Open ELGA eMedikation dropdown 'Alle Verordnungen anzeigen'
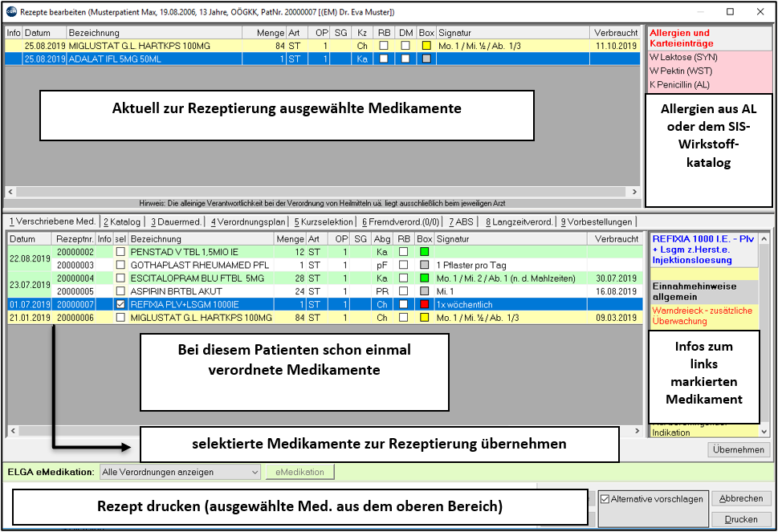The width and height of the screenshot is (778, 532). point(180,472)
